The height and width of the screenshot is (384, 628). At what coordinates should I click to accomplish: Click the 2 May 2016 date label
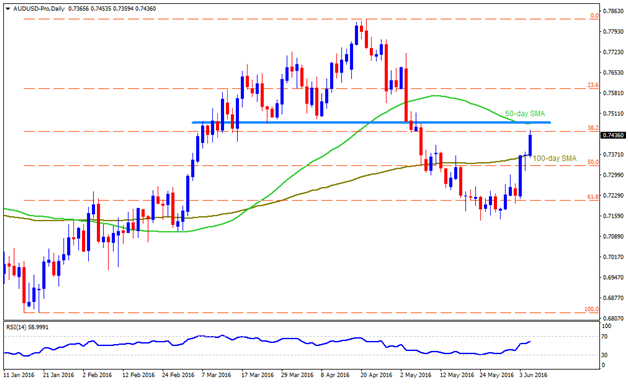(x=416, y=375)
